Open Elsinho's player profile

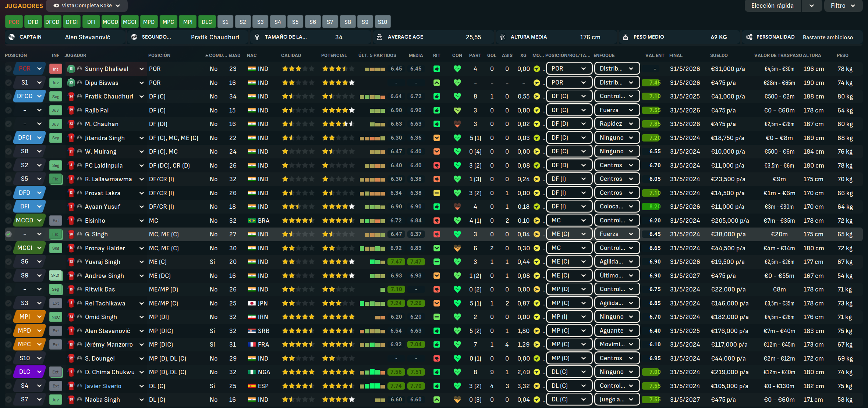pos(95,221)
